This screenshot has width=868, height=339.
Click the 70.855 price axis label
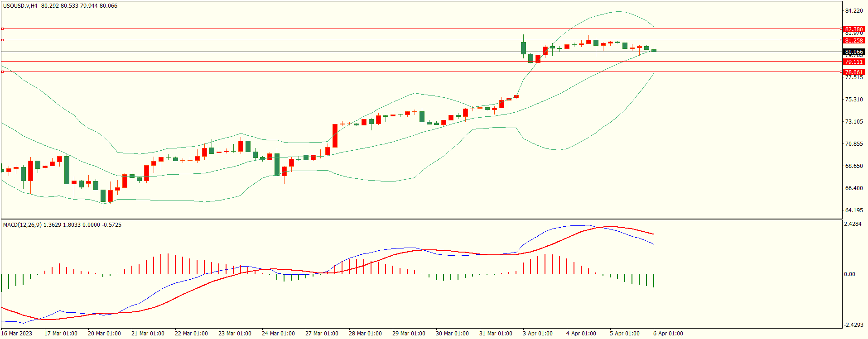(x=854, y=143)
